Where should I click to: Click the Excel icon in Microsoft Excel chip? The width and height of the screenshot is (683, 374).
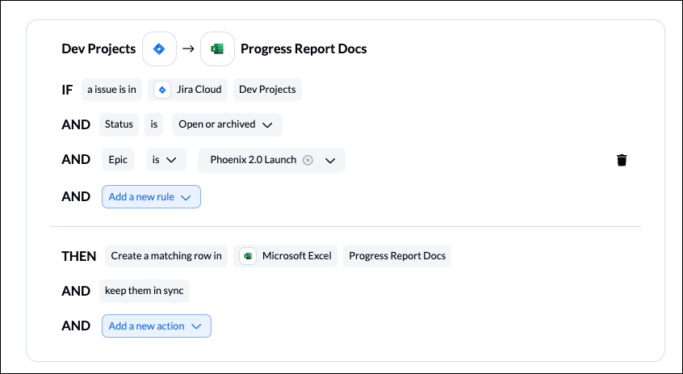click(x=248, y=256)
